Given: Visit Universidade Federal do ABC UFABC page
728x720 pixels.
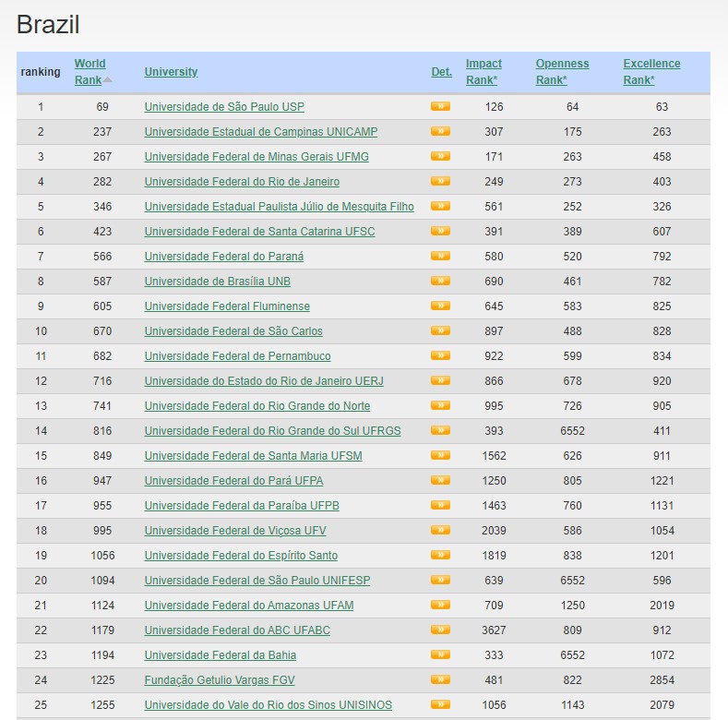Looking at the screenshot, I should (237, 630).
